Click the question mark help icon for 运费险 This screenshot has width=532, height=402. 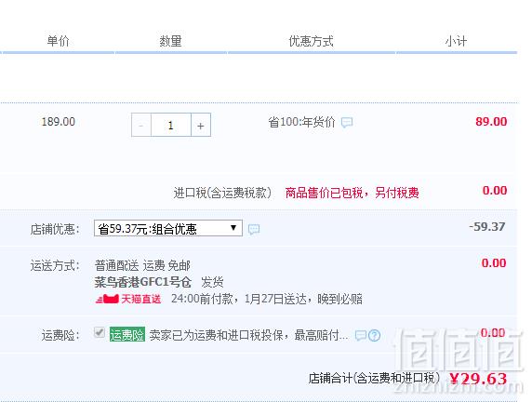(x=374, y=335)
